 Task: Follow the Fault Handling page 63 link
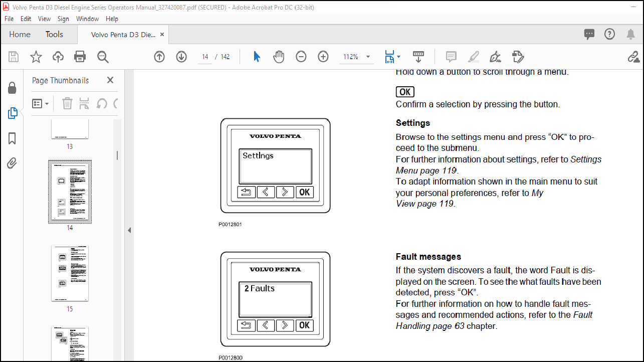(494, 320)
